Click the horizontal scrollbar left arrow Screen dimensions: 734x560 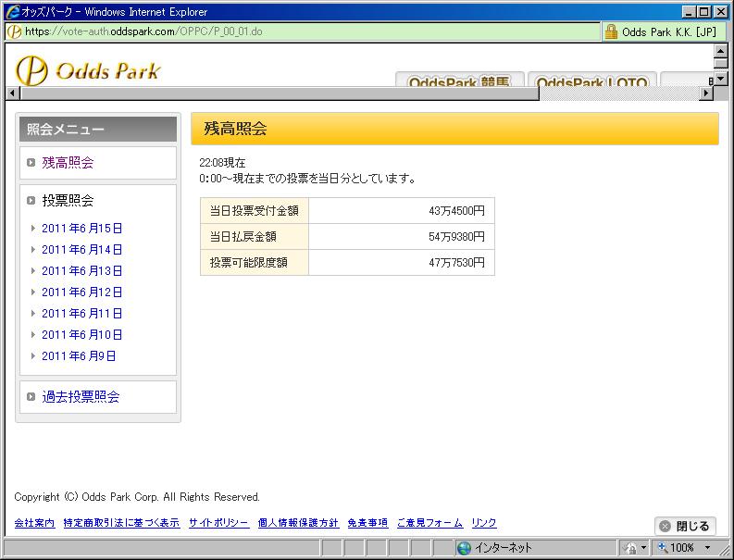point(13,93)
